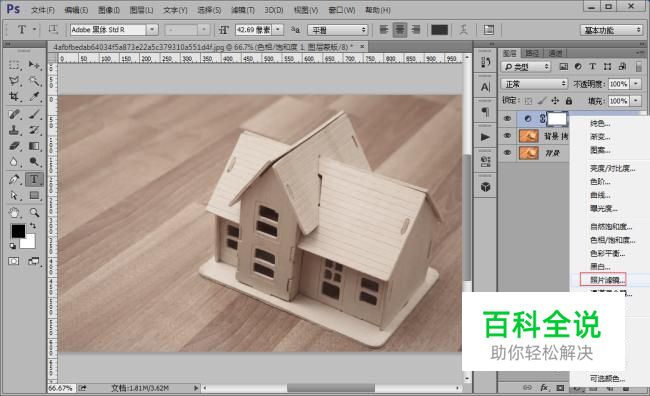This screenshot has height=396, width=650.
Task: Select the Crop tool
Action: 15,97
